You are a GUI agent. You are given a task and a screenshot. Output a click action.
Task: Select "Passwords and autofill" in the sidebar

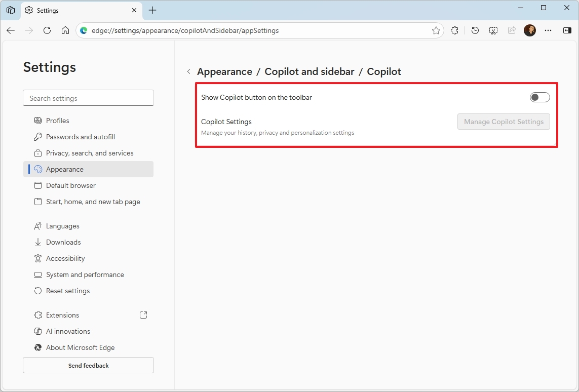(x=80, y=136)
